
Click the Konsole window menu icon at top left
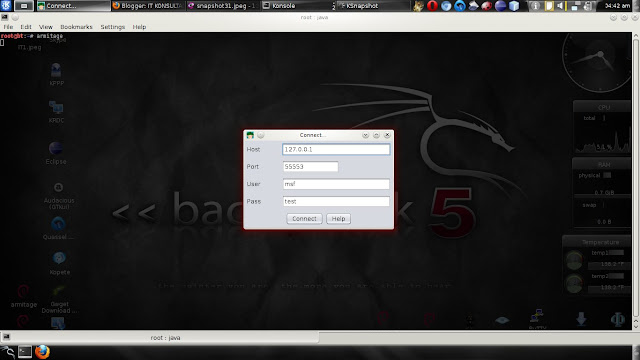point(4,18)
